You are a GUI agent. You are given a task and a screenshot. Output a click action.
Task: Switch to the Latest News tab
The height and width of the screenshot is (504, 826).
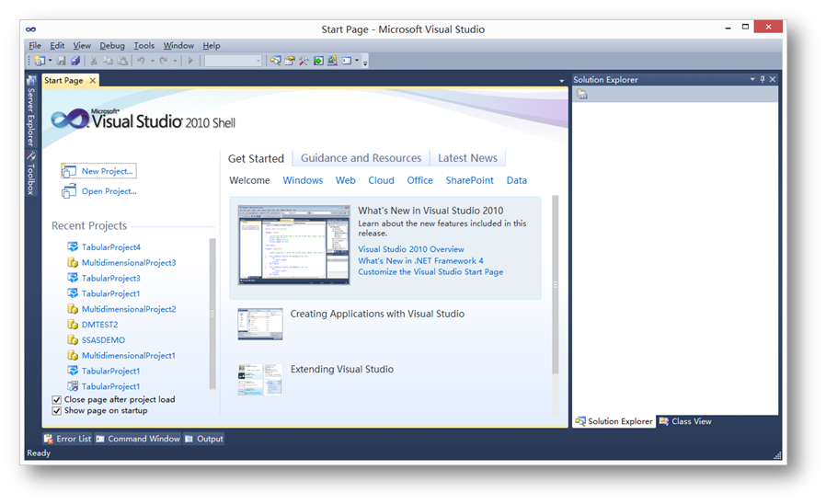click(468, 158)
